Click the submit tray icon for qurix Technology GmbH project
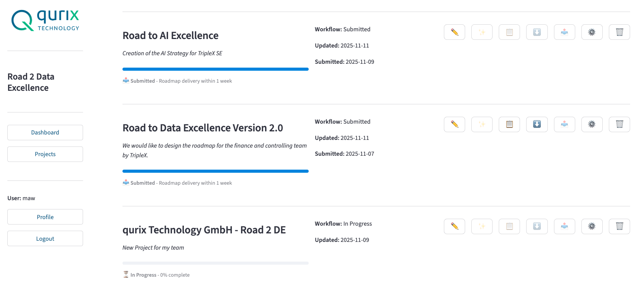 tap(564, 226)
